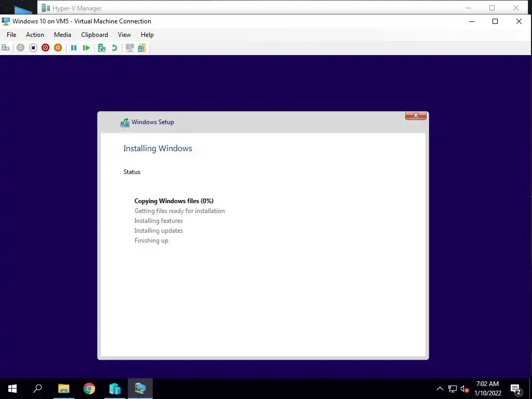Minimize the Virtual Machine Connection window
The width and height of the screenshot is (532, 399).
(472, 21)
